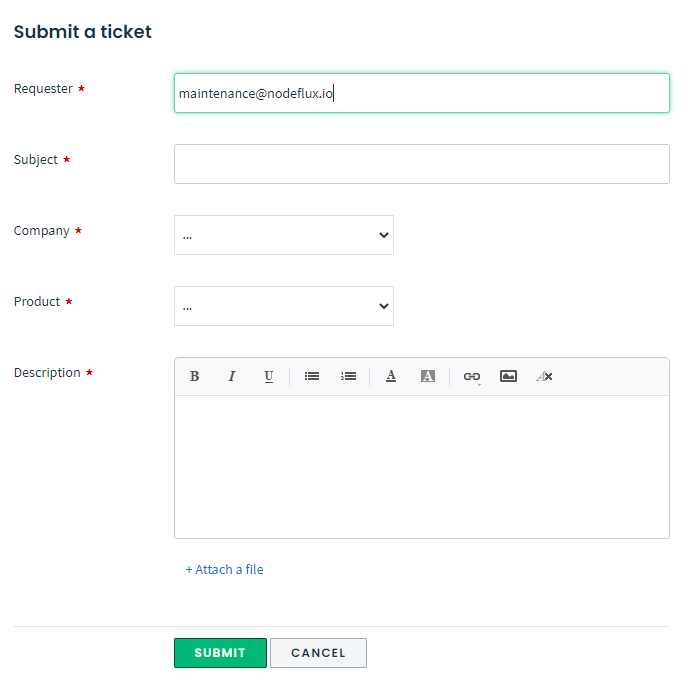Click the Attach a file link
696x697 pixels.
coord(225,570)
